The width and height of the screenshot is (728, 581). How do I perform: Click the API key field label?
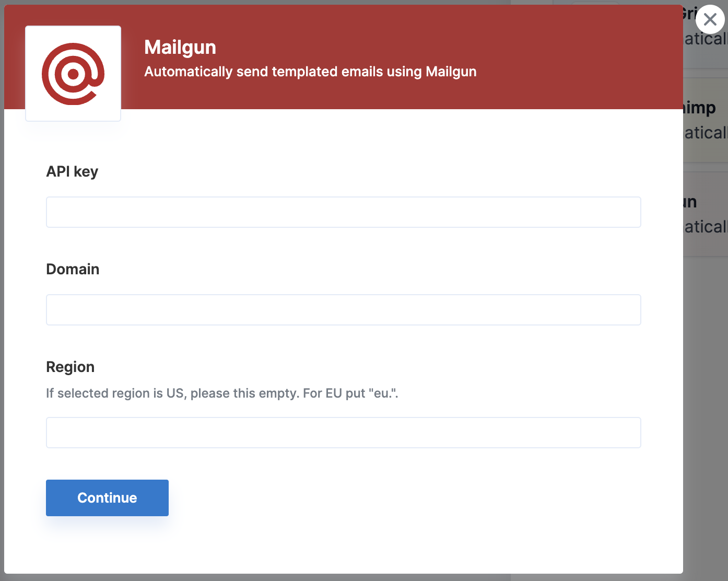(72, 172)
